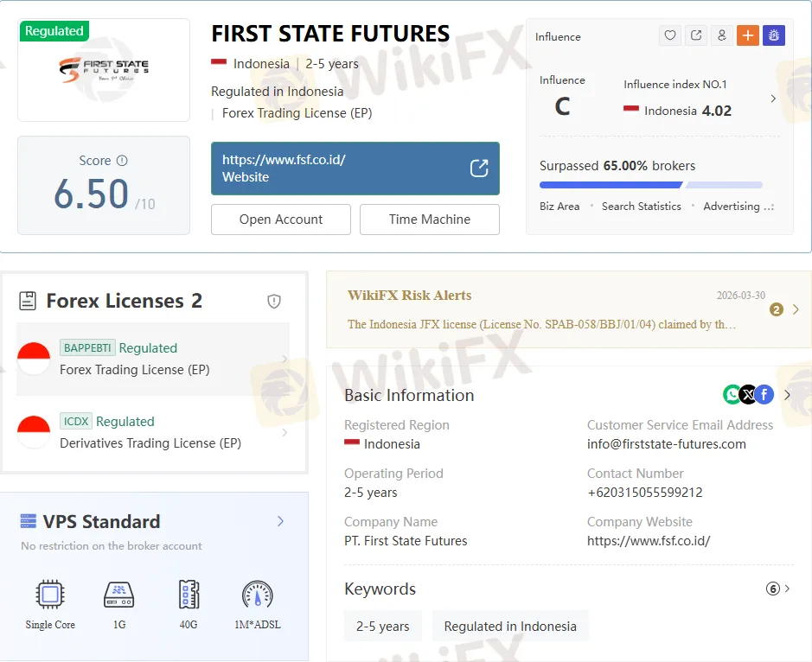Visit the fsf.co.id website link button

click(x=355, y=169)
